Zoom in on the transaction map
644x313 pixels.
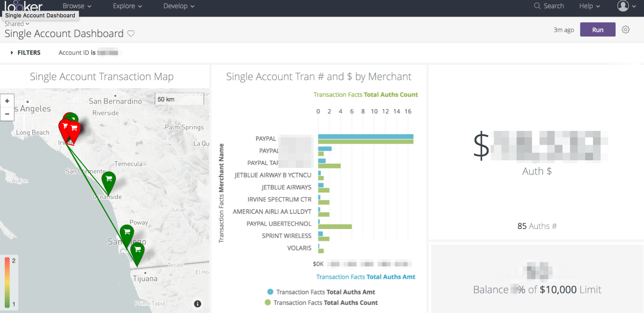[7, 101]
